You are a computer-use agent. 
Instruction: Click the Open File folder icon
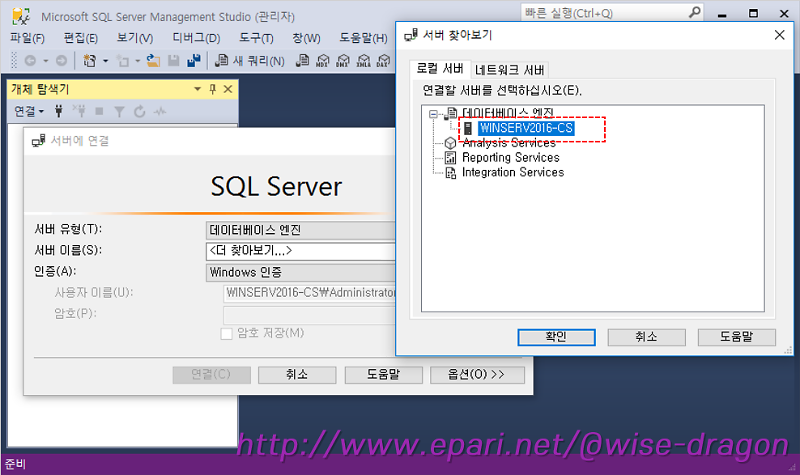pyautogui.click(x=154, y=61)
